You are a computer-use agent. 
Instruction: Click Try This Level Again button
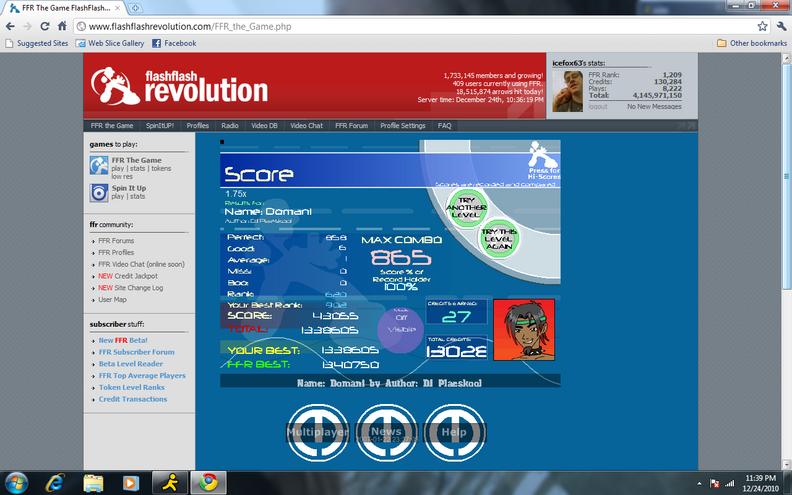pos(499,238)
